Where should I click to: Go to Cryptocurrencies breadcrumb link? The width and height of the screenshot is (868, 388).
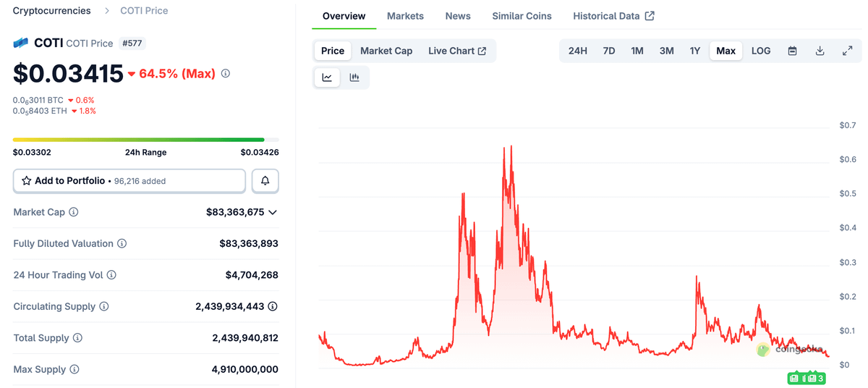(x=52, y=11)
